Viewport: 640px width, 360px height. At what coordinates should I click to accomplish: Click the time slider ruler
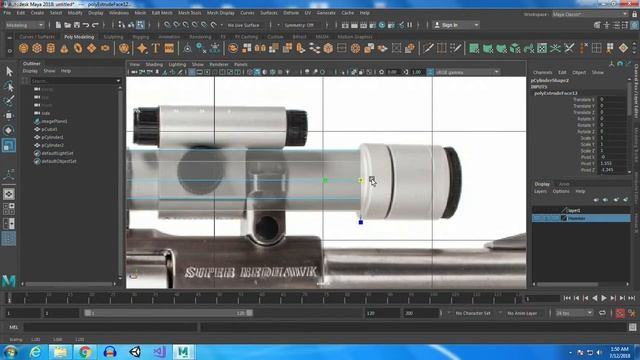[265, 298]
